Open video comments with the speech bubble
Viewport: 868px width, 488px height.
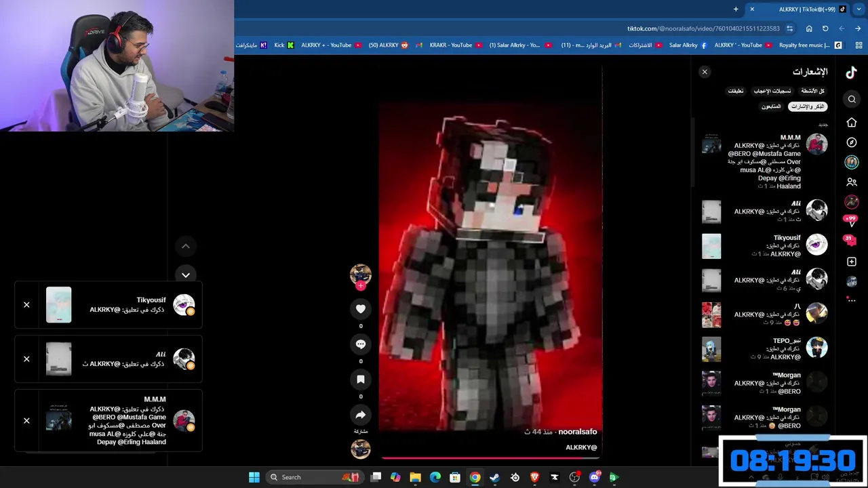click(361, 344)
